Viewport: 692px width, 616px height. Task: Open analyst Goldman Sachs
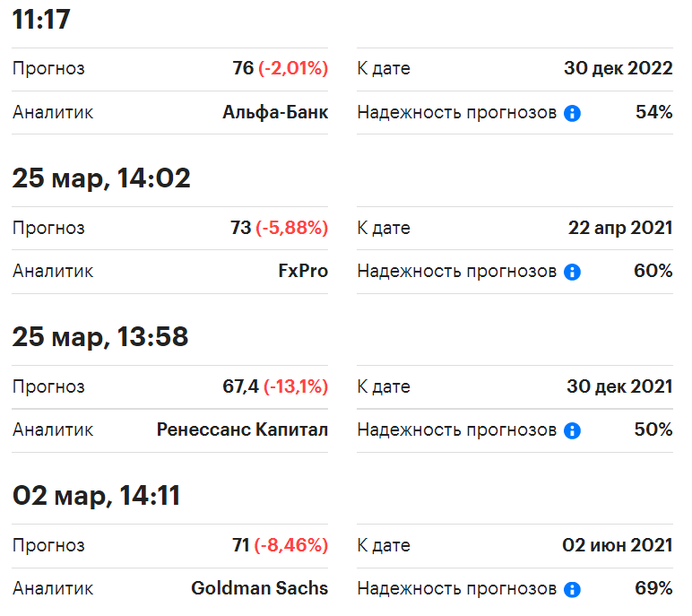click(260, 588)
